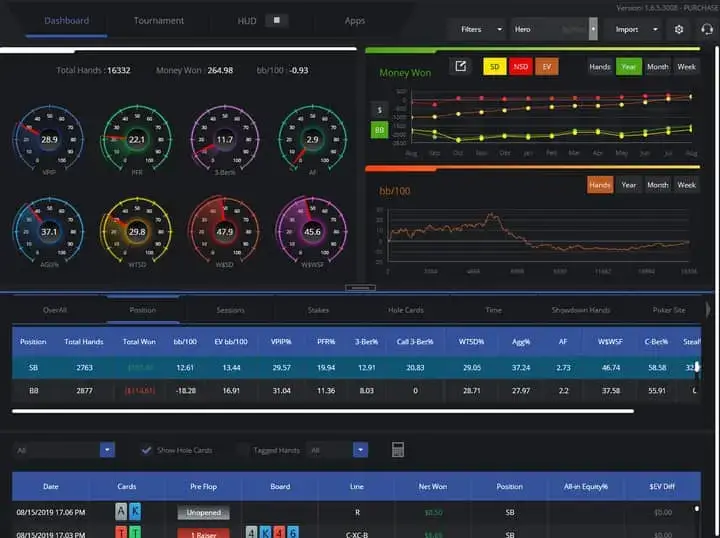Image resolution: width=720 pixels, height=538 pixels.
Task: Click the PFR gauge showing 22.1
Action: coord(136,140)
